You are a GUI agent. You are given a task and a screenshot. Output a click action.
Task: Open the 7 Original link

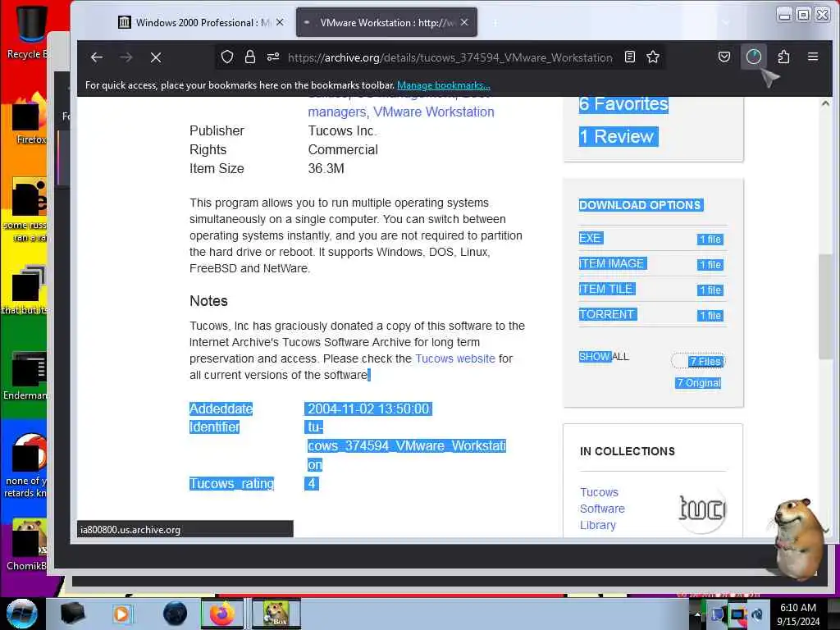pyautogui.click(x=698, y=383)
